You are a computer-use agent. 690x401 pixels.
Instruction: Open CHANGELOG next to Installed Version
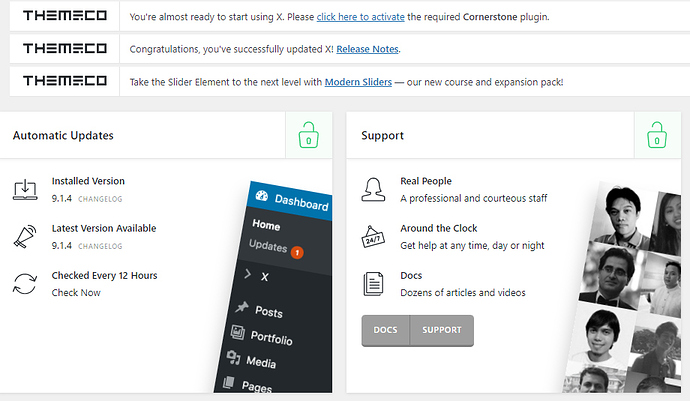point(100,199)
